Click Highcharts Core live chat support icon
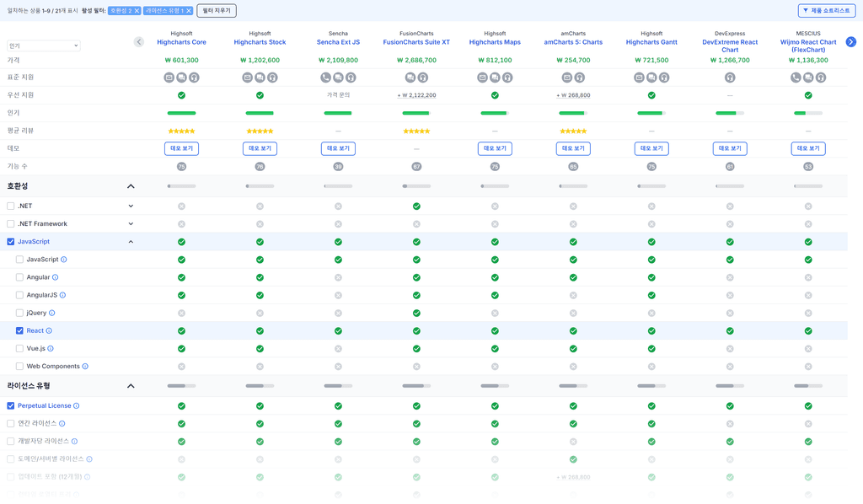 182,78
